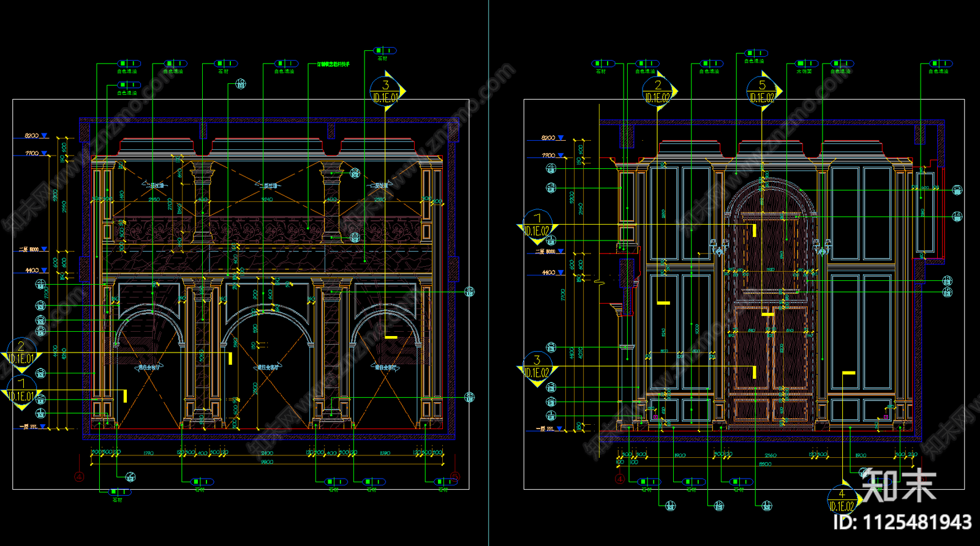
Task: Click red axis bubble 5 under left elevation
Action: point(454,476)
